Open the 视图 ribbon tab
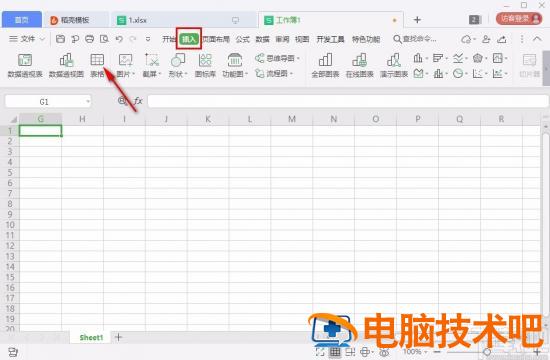 click(x=302, y=39)
